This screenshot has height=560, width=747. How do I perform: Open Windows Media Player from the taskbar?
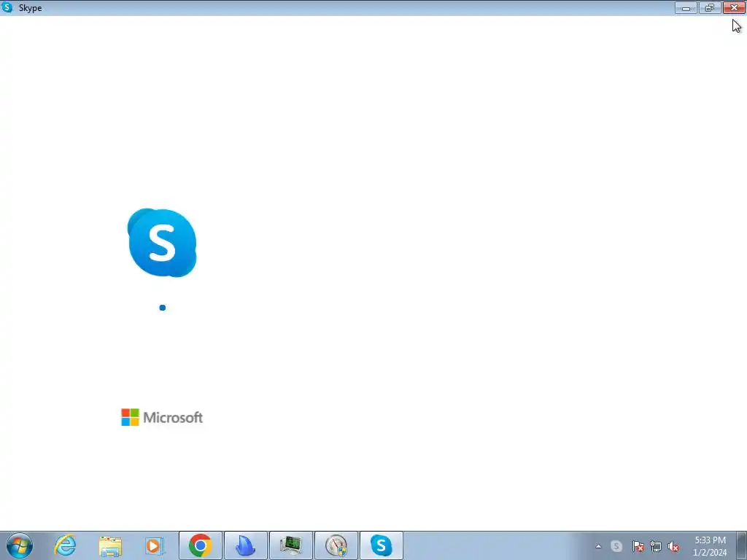(x=155, y=545)
